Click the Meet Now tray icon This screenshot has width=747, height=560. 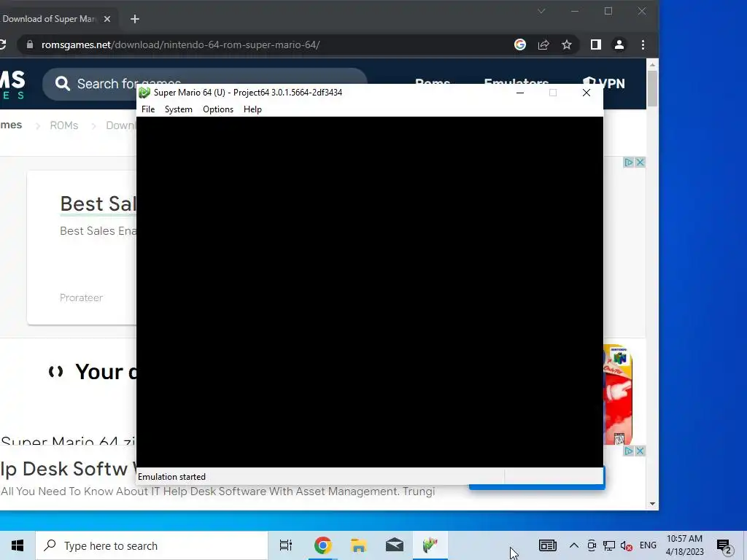point(592,545)
